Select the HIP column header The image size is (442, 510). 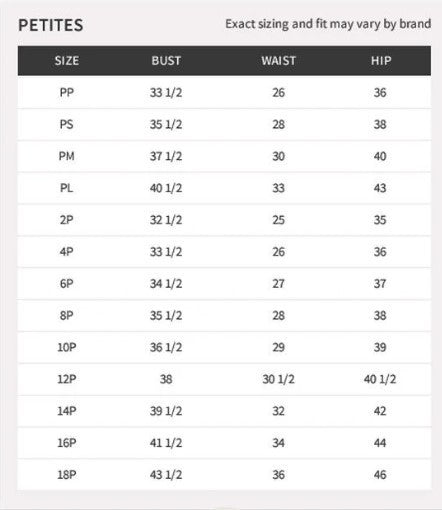point(381,61)
